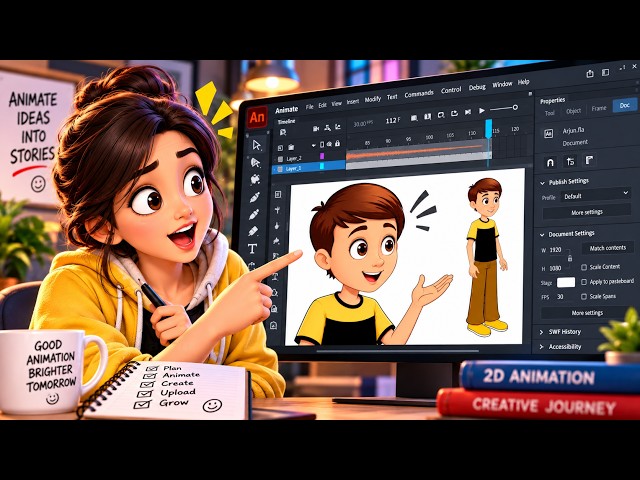Play the animation in the timeline
Screen dimensions: 640x480
click(482, 111)
